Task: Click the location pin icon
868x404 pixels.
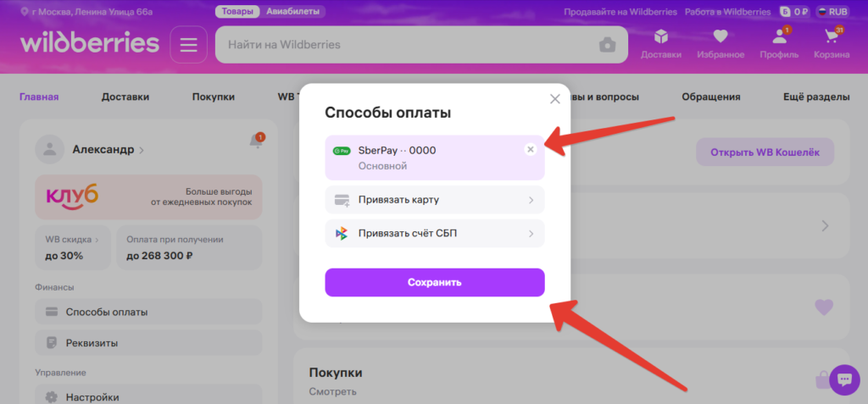Action: [x=24, y=12]
